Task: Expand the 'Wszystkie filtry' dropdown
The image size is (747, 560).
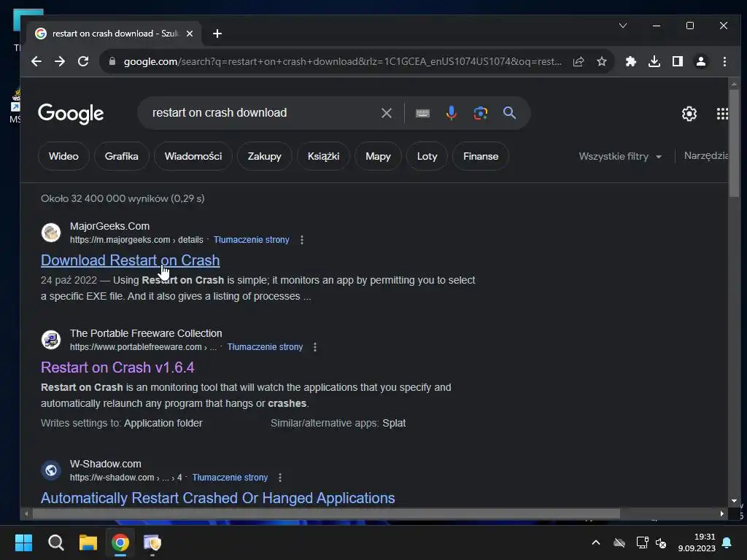Action: [x=620, y=156]
